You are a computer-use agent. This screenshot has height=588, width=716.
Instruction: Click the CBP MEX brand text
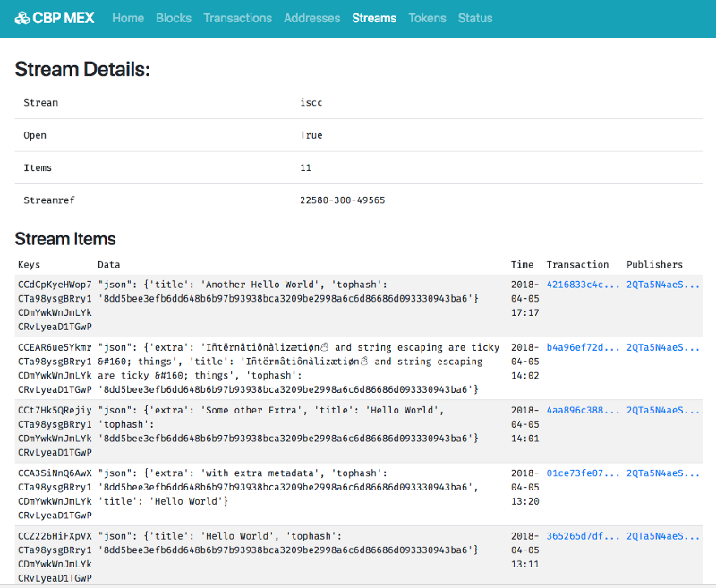(64, 18)
